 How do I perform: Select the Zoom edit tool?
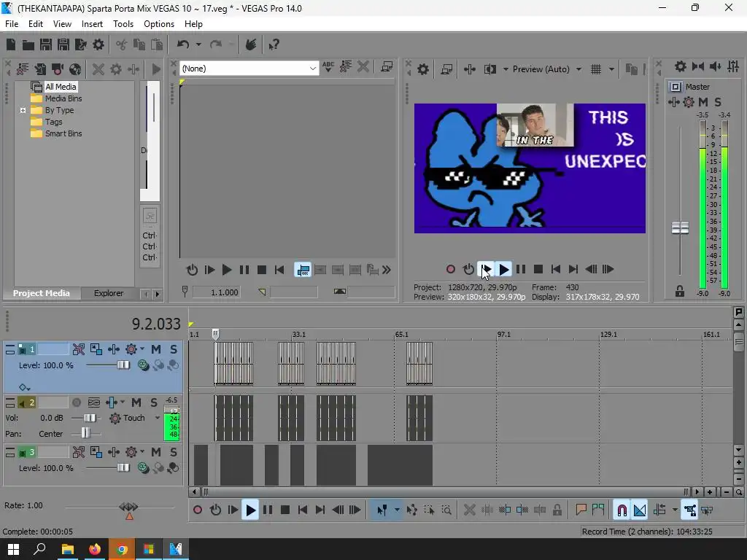tap(446, 510)
